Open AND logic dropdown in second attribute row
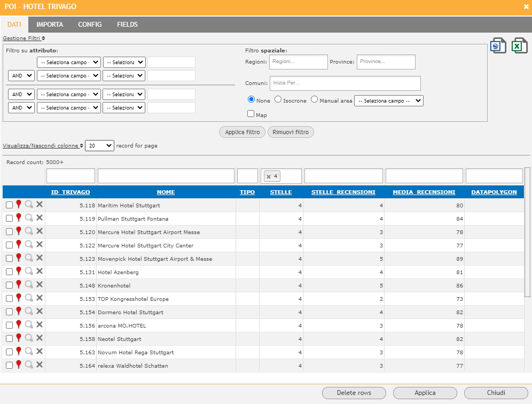This screenshot has width=532, height=404. pyautogui.click(x=21, y=75)
